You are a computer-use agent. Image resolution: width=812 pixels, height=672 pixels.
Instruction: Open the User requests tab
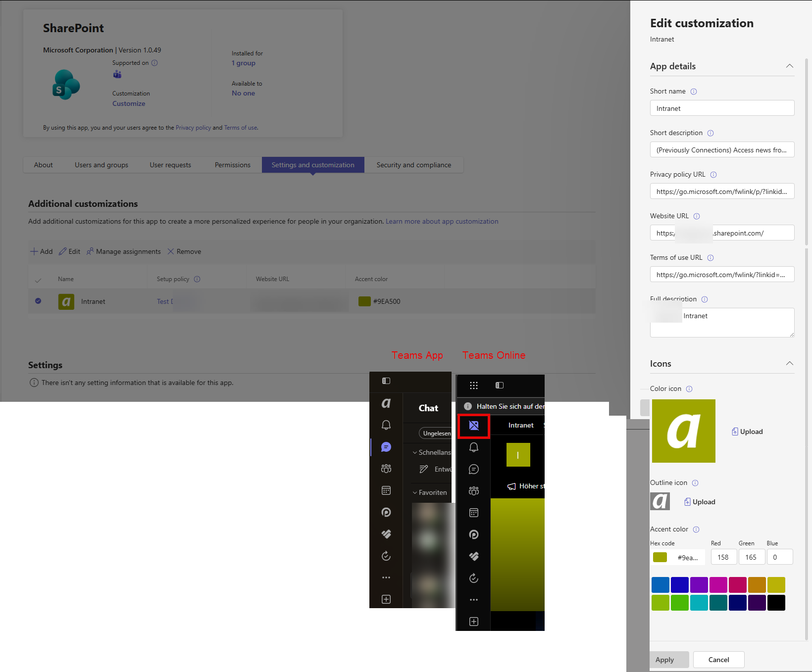click(170, 165)
